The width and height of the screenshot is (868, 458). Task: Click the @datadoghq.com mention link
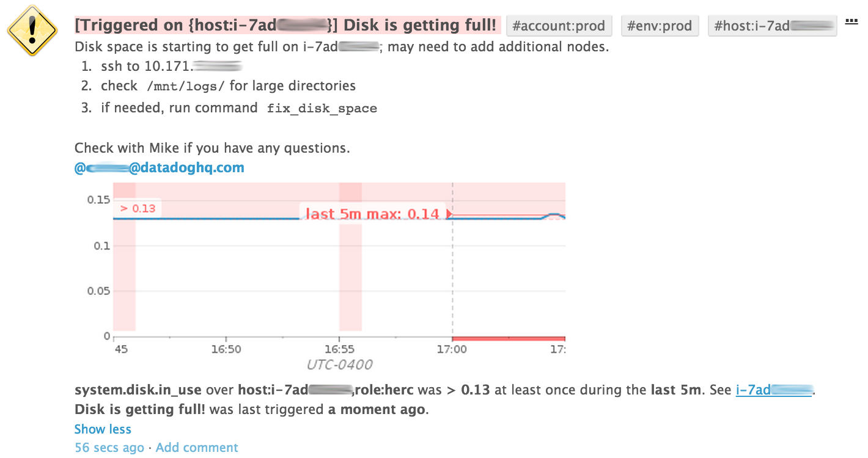click(160, 167)
